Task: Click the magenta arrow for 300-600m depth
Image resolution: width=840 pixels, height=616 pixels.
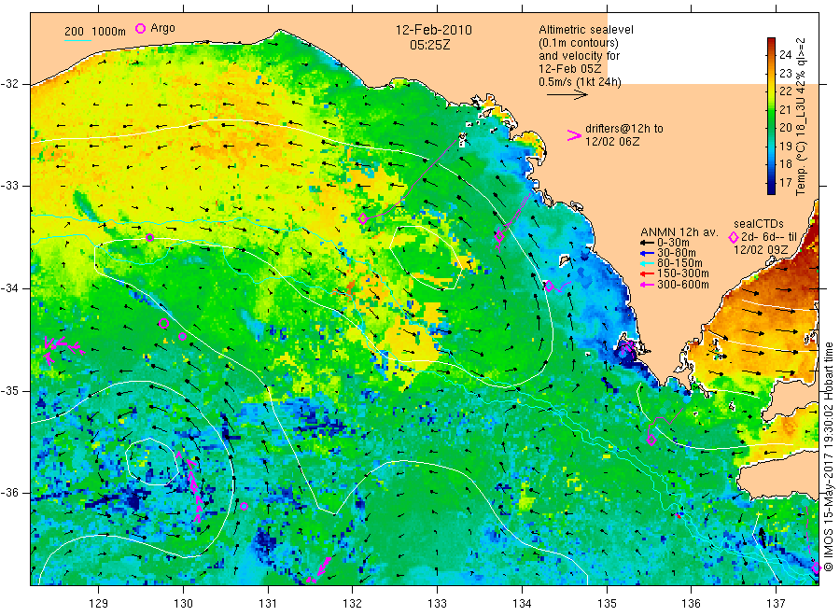Action: 647,285
